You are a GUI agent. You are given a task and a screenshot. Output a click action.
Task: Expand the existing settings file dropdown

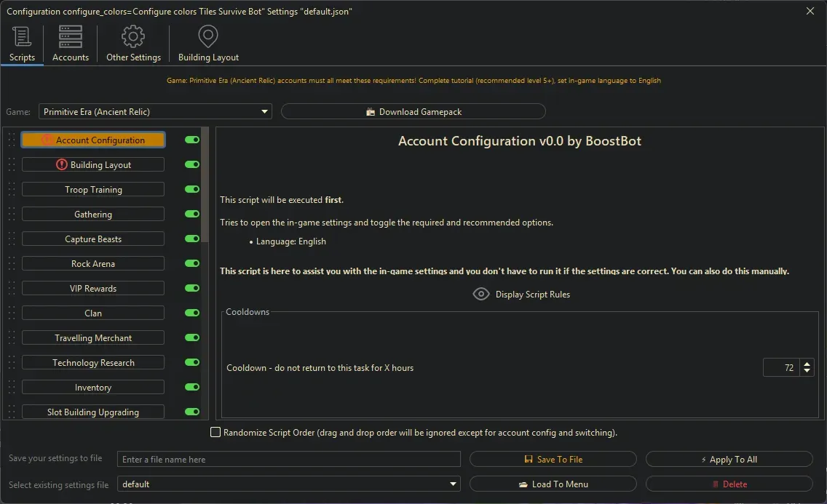[x=453, y=484]
